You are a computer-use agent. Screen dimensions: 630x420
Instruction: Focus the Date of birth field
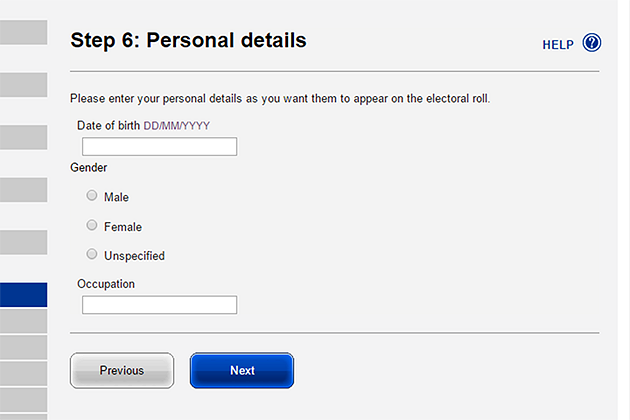[x=160, y=146]
